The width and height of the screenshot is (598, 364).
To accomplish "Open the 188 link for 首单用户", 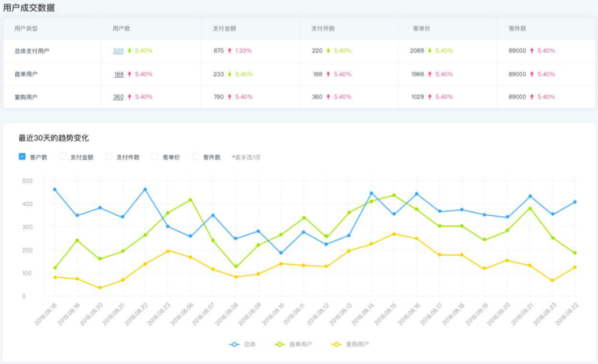I will coord(118,74).
